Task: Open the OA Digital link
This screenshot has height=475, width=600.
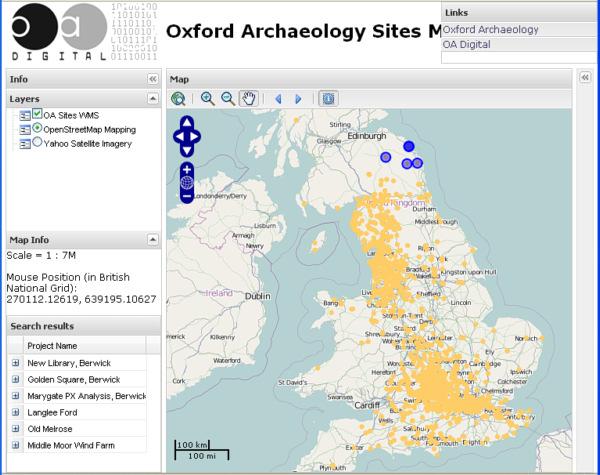Action: point(466,44)
